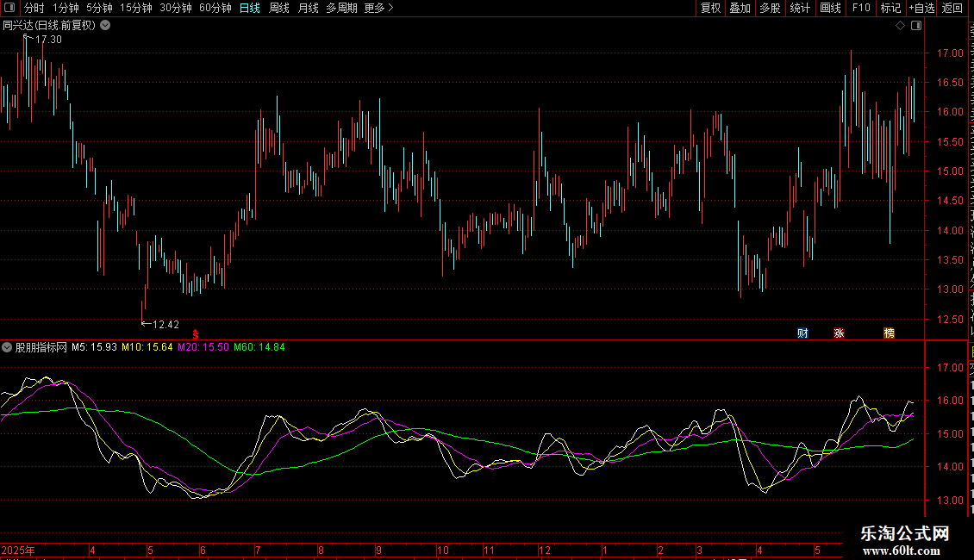Screen dimensions: 974x560
Task: Activate the 画线 drawing tool
Action: 830,8
